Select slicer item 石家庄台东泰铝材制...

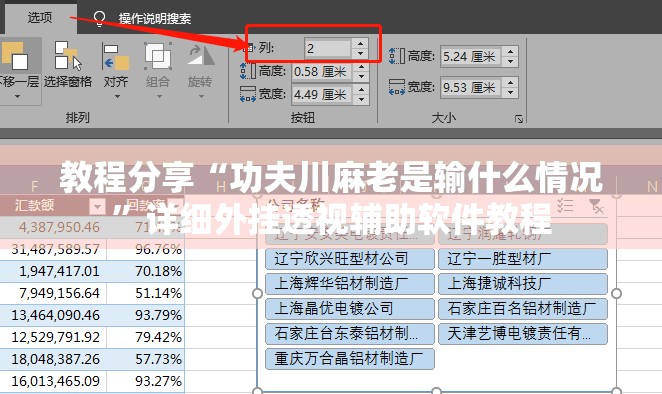350,334
